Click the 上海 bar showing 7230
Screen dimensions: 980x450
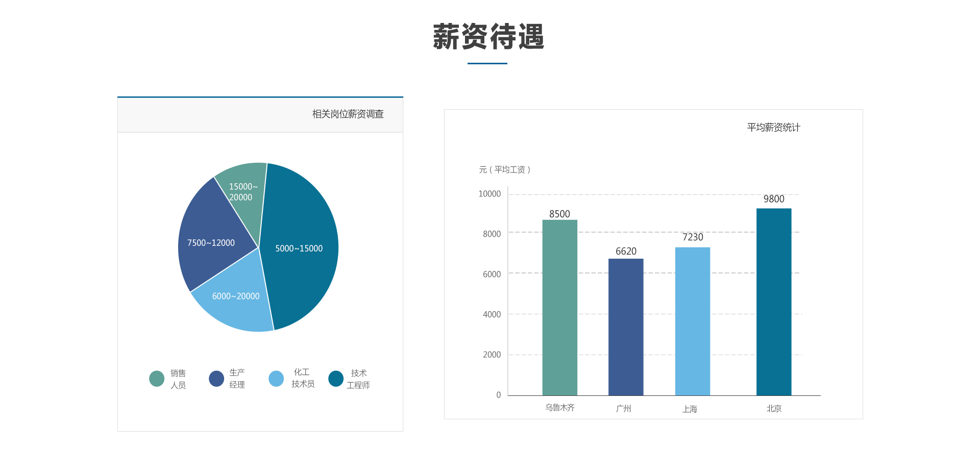click(693, 321)
